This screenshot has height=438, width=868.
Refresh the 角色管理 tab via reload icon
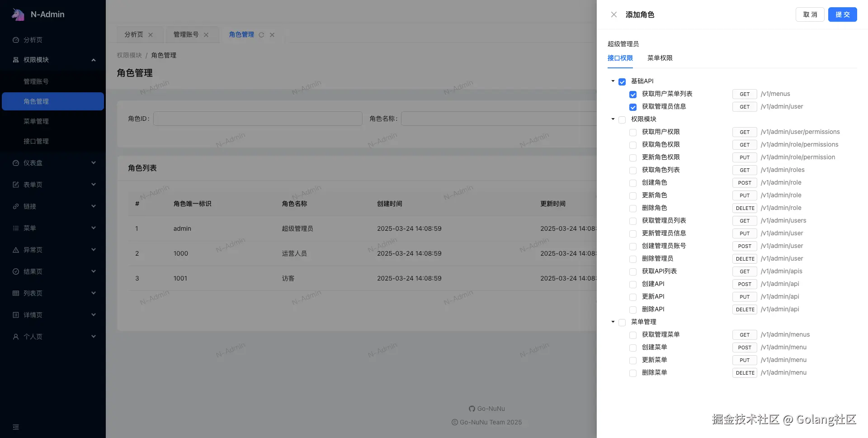pyautogui.click(x=261, y=35)
